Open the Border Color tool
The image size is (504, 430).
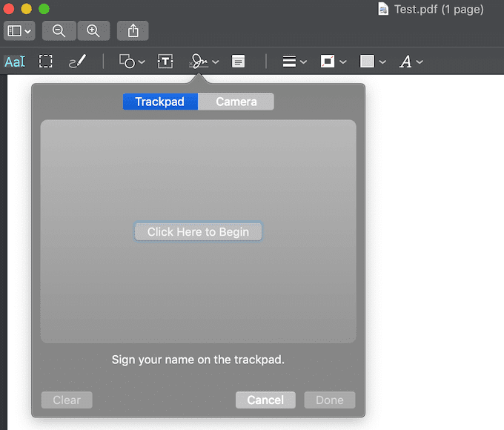click(x=328, y=61)
